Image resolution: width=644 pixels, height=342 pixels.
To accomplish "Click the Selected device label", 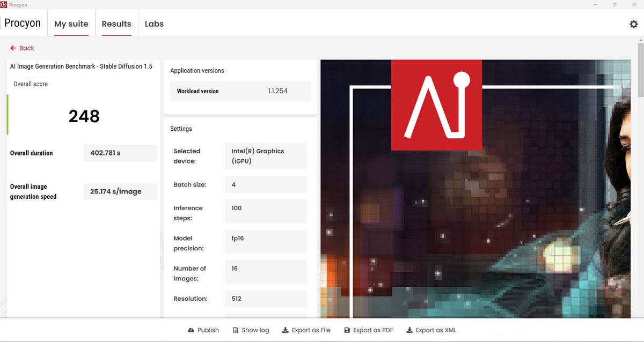I will click(x=187, y=156).
